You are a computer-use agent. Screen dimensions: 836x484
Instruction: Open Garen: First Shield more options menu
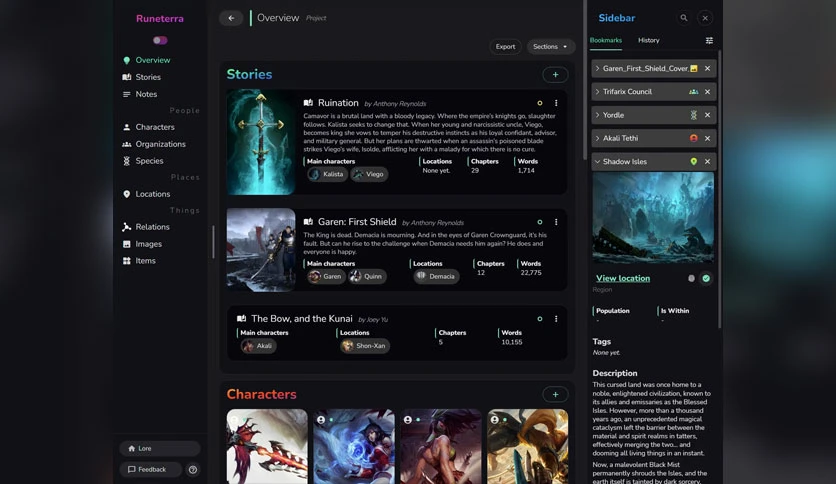click(x=556, y=222)
